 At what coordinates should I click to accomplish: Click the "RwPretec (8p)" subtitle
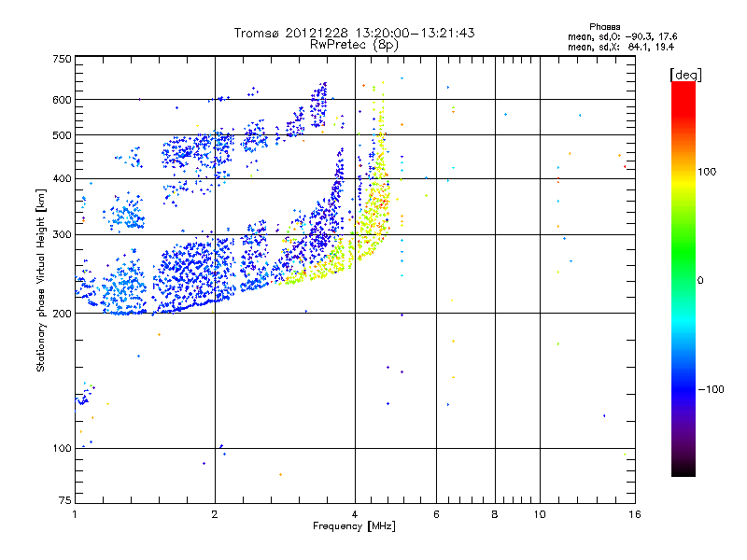pos(354,45)
